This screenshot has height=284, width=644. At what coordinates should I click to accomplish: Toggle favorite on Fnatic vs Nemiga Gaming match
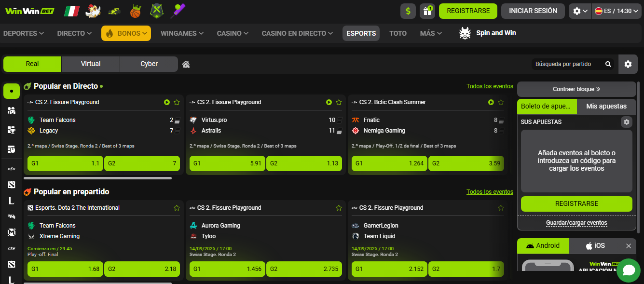click(x=501, y=102)
